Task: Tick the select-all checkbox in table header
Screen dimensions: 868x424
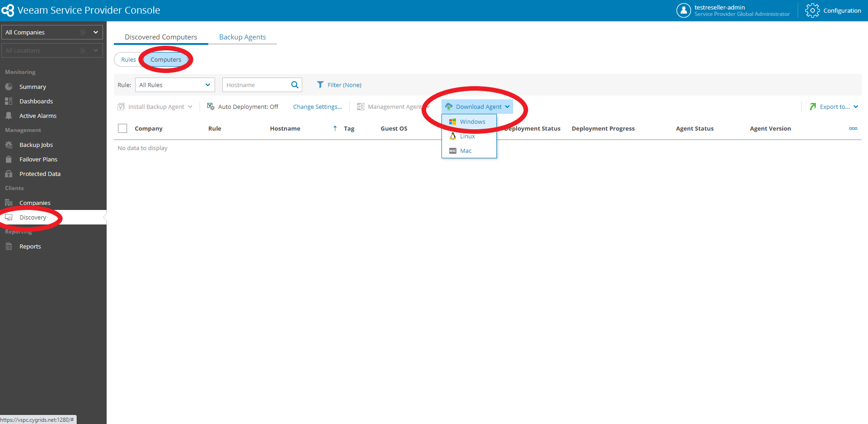Action: tap(123, 128)
